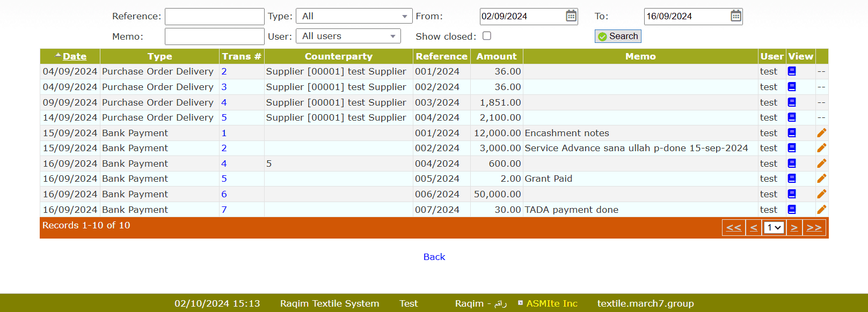This screenshot has height=312, width=868.
Task: Edit the Grant Paid bank payment
Action: coord(821,179)
